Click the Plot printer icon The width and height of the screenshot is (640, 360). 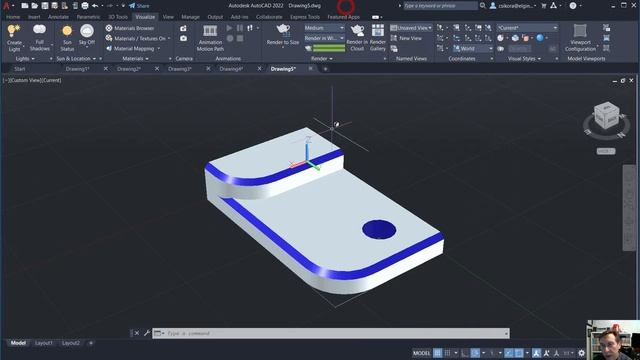85,6
